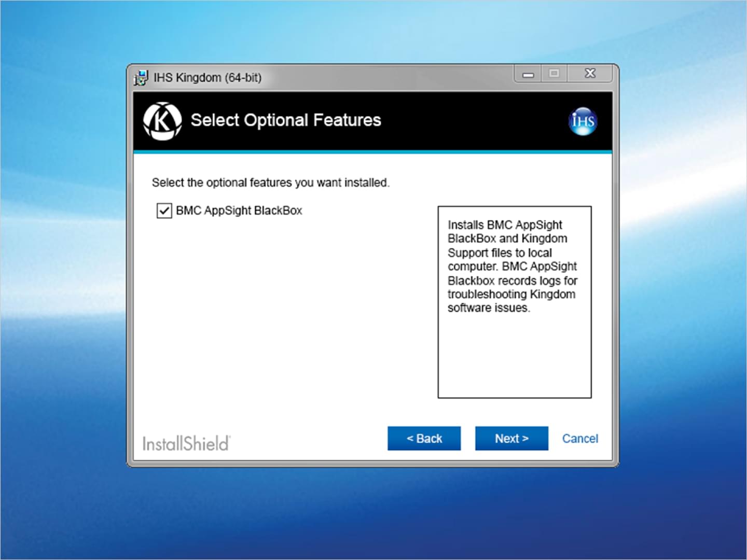Minimize the IHS Kingdom installer window

(528, 74)
